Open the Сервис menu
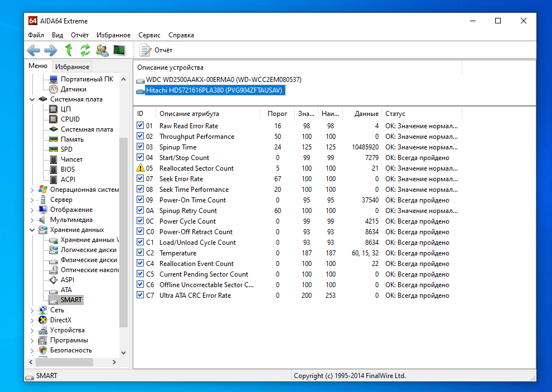This screenshot has width=552, height=392. click(149, 35)
